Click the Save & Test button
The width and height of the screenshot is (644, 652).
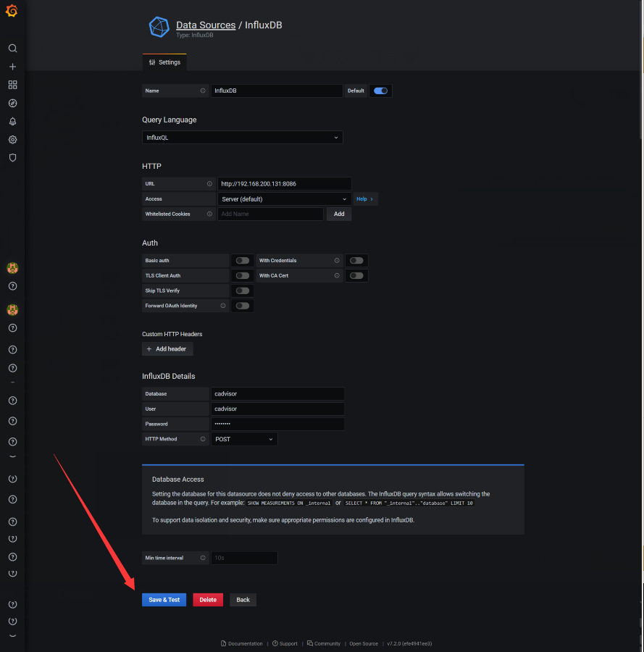pos(164,600)
